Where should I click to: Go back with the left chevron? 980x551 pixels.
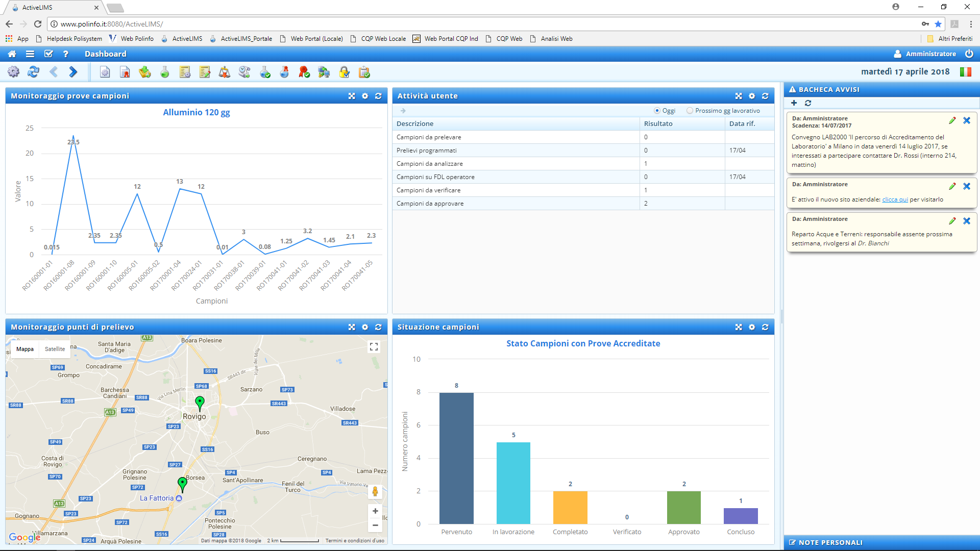point(54,72)
